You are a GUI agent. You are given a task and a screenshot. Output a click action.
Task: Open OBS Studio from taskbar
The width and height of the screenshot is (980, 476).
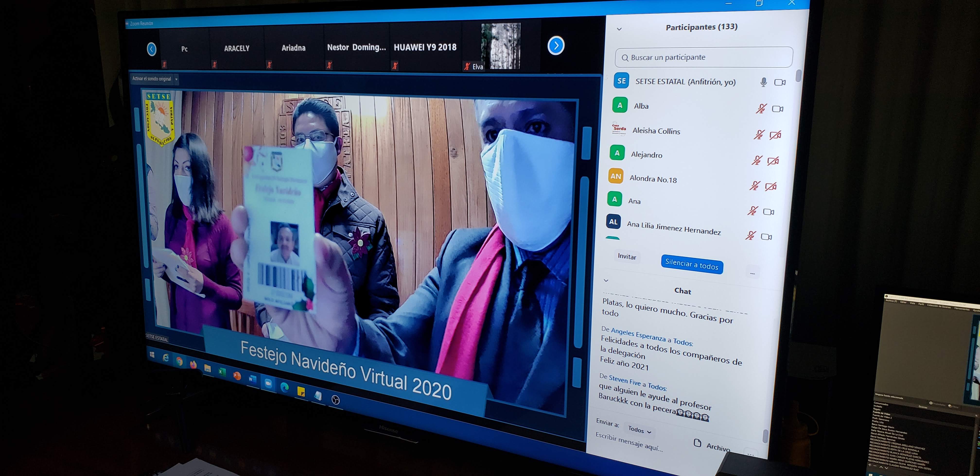(335, 400)
